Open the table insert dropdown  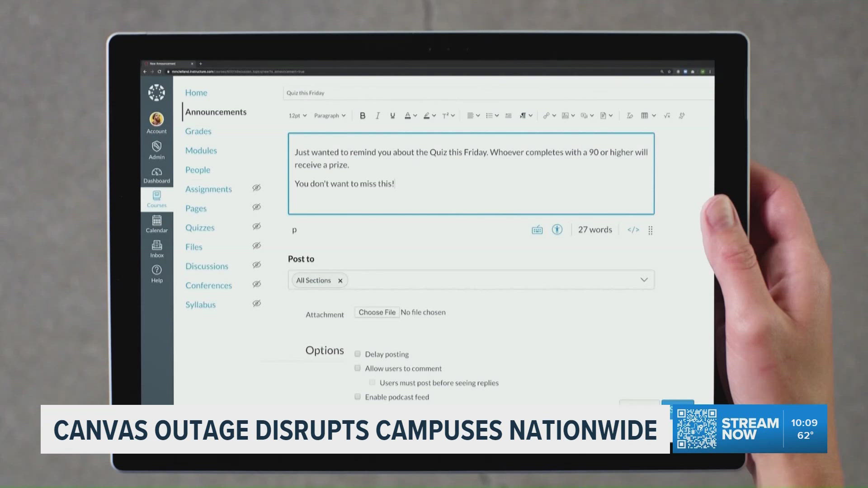click(x=648, y=116)
